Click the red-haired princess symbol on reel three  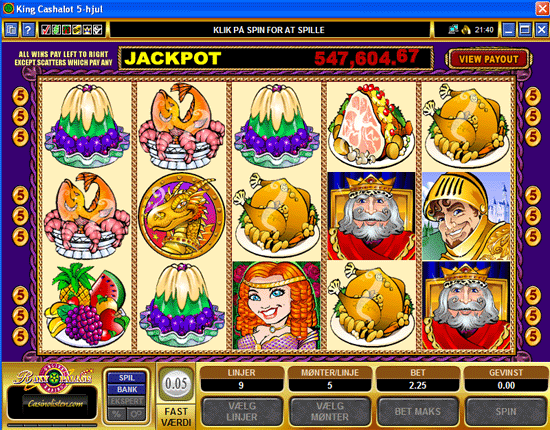click(x=277, y=305)
